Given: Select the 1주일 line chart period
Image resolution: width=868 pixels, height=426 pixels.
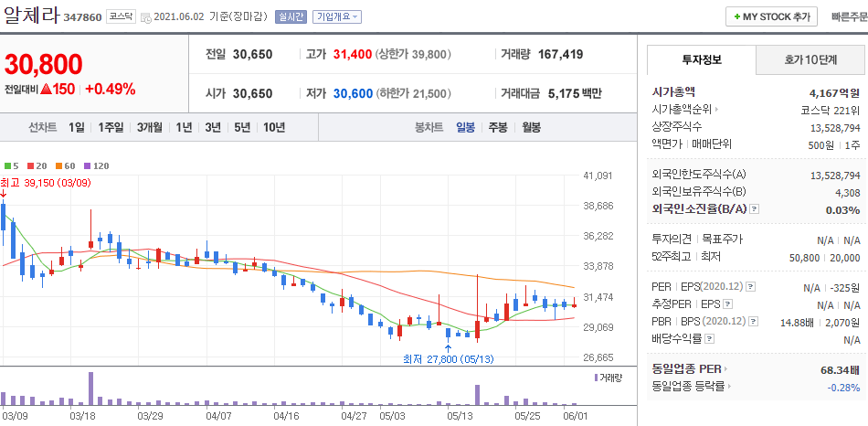Looking at the screenshot, I should tap(112, 127).
